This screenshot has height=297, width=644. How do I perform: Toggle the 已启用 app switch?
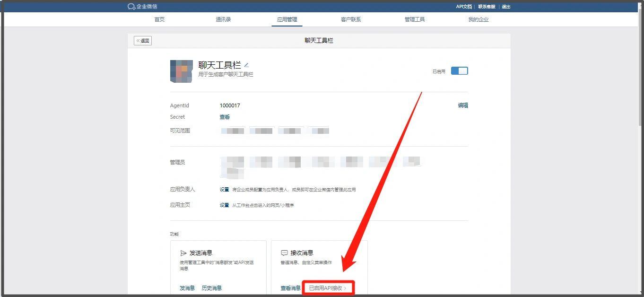tap(459, 71)
